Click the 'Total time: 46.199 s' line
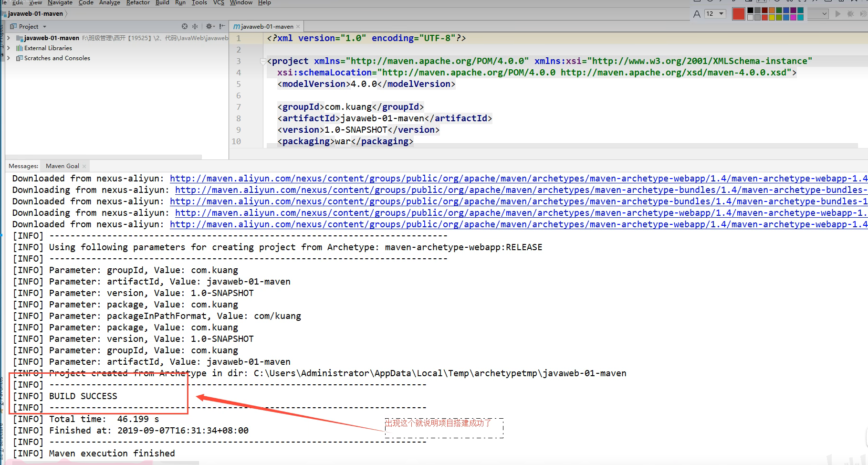 (86, 419)
